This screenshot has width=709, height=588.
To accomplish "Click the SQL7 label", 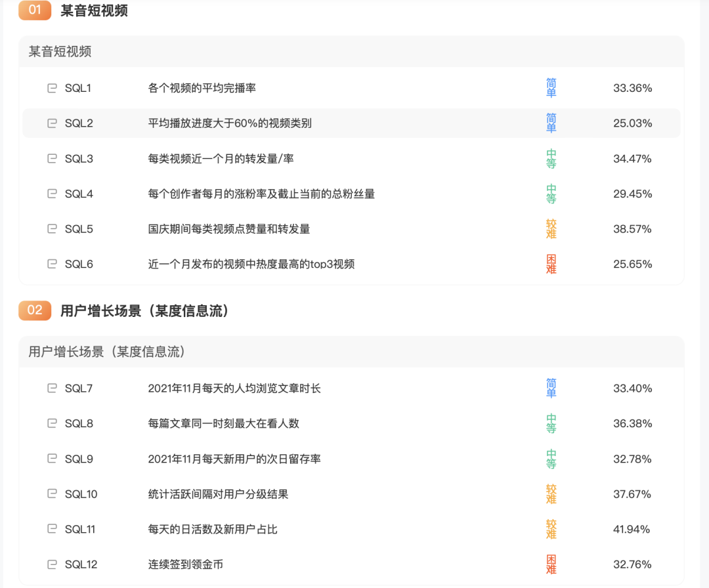I will click(x=79, y=388).
